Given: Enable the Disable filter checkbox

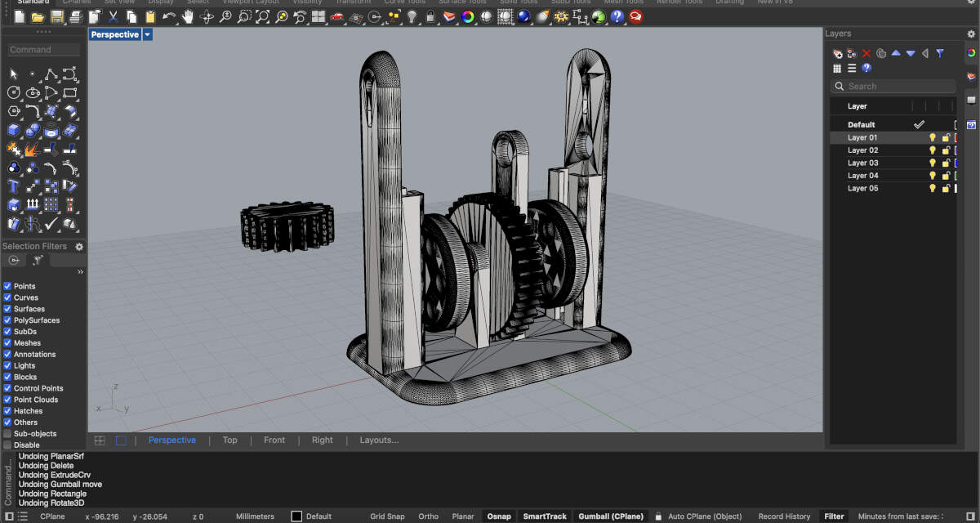Looking at the screenshot, I should coord(7,445).
